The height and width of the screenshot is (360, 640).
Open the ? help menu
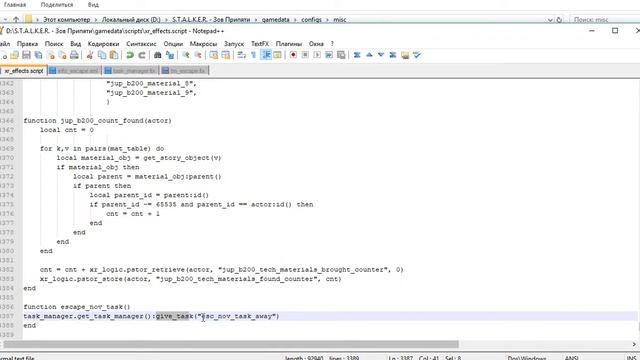[332, 44]
